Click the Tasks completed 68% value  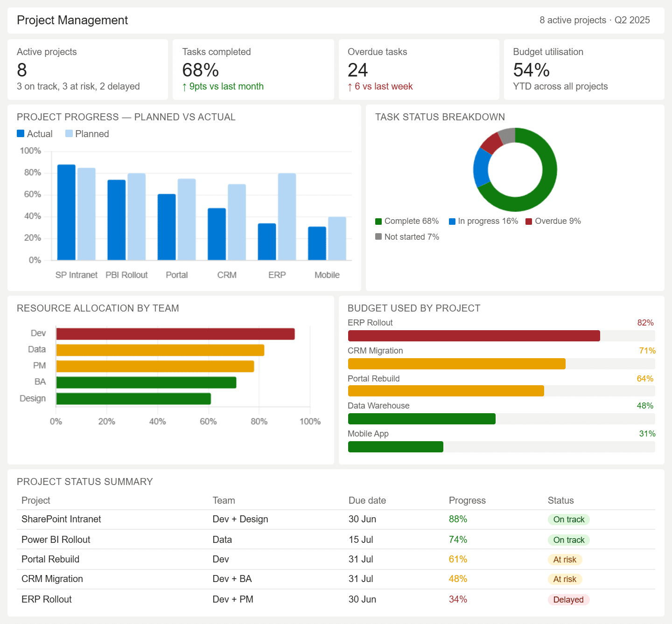click(x=201, y=70)
